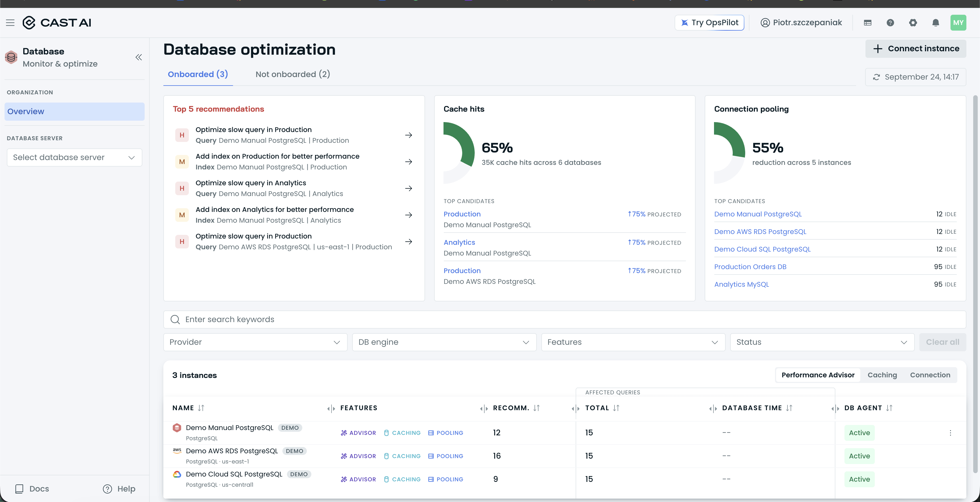The height and width of the screenshot is (502, 980).
Task: Click the Clear all filters button
Action: [943, 343]
